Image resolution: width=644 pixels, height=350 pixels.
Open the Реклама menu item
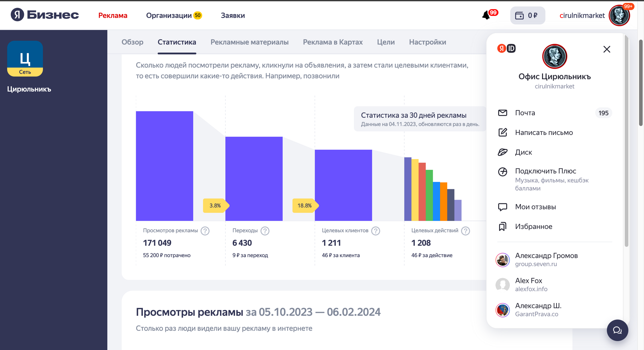(113, 15)
